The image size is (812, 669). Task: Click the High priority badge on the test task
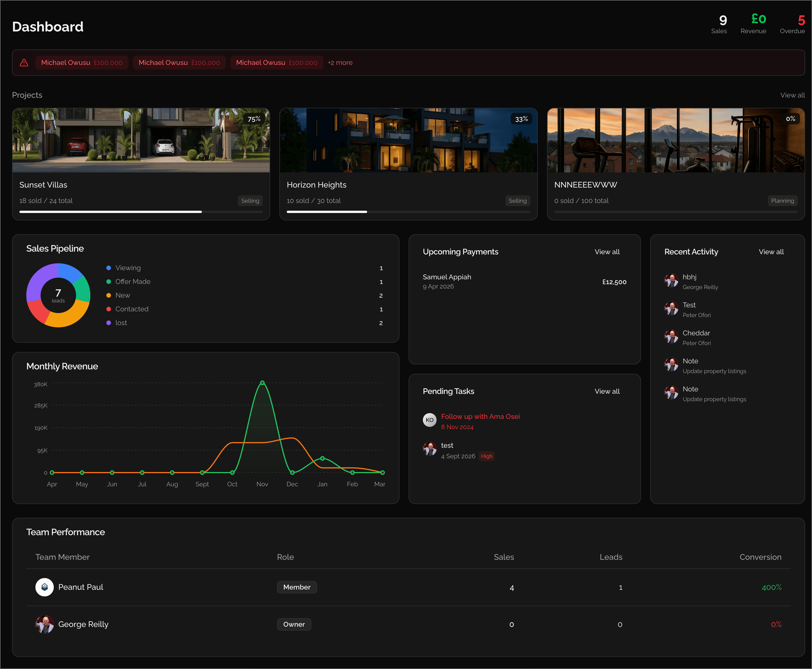pos(487,456)
